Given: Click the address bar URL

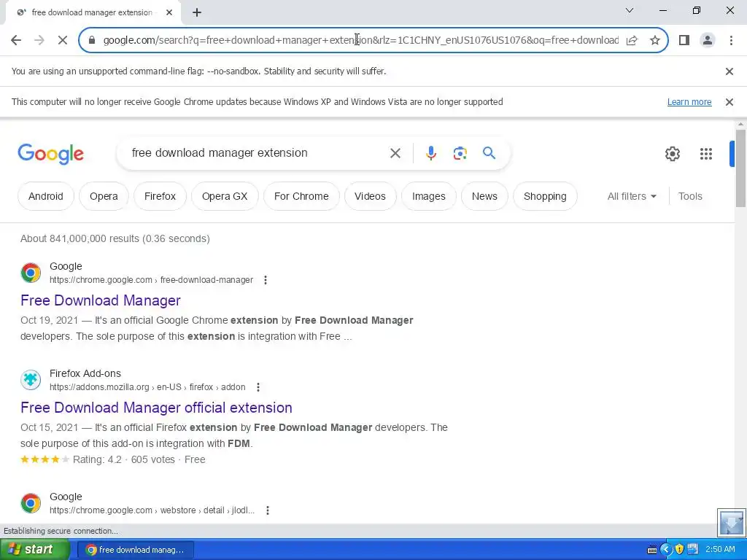Looking at the screenshot, I should pos(360,40).
